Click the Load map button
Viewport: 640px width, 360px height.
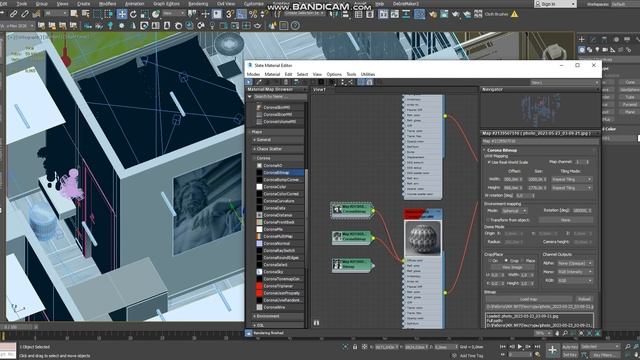point(529,299)
